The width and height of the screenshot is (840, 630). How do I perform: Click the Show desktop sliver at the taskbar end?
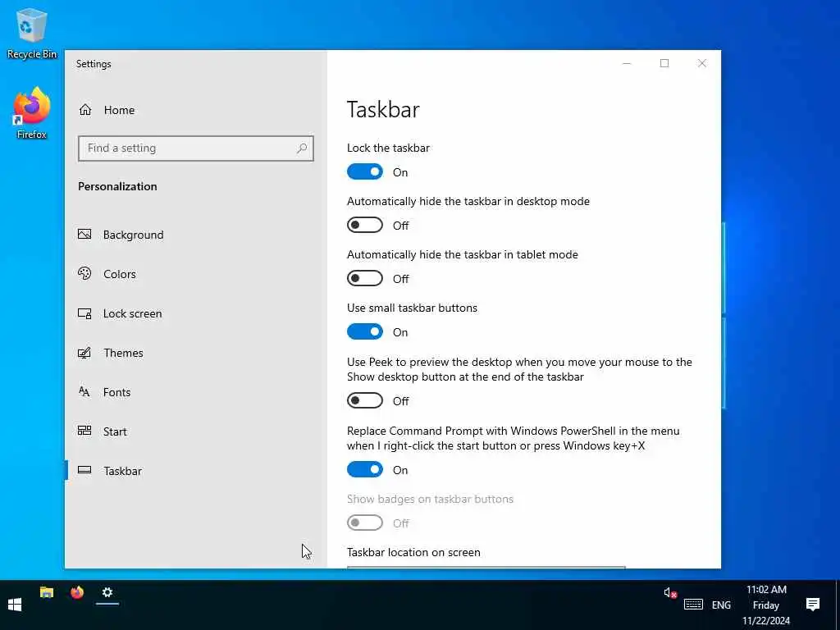[x=838, y=605]
